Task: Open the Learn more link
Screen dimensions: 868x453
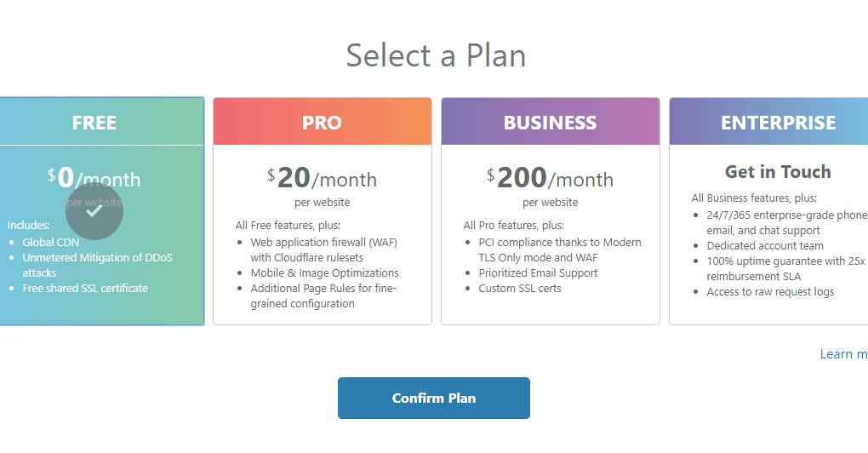Action: coord(843,354)
